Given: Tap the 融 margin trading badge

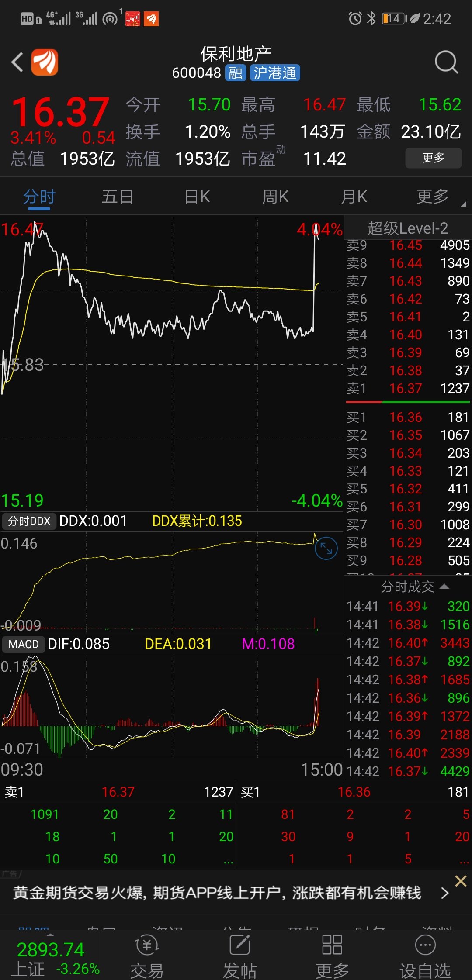Looking at the screenshot, I should pyautogui.click(x=236, y=73).
